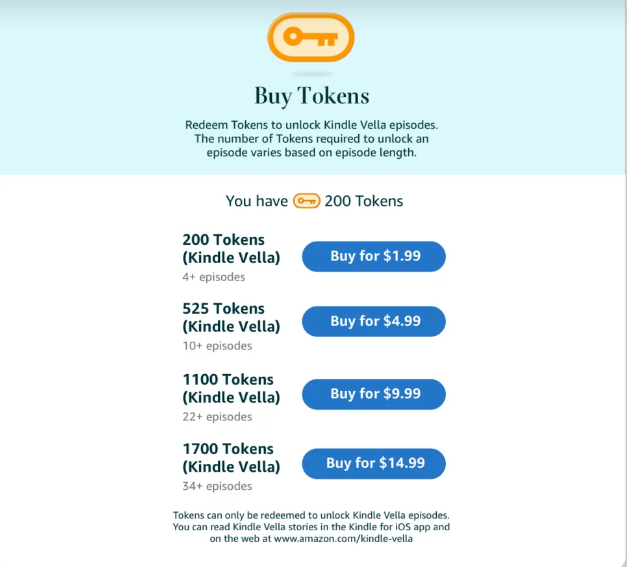Buy 200 Tokens for $1.99

[373, 256]
